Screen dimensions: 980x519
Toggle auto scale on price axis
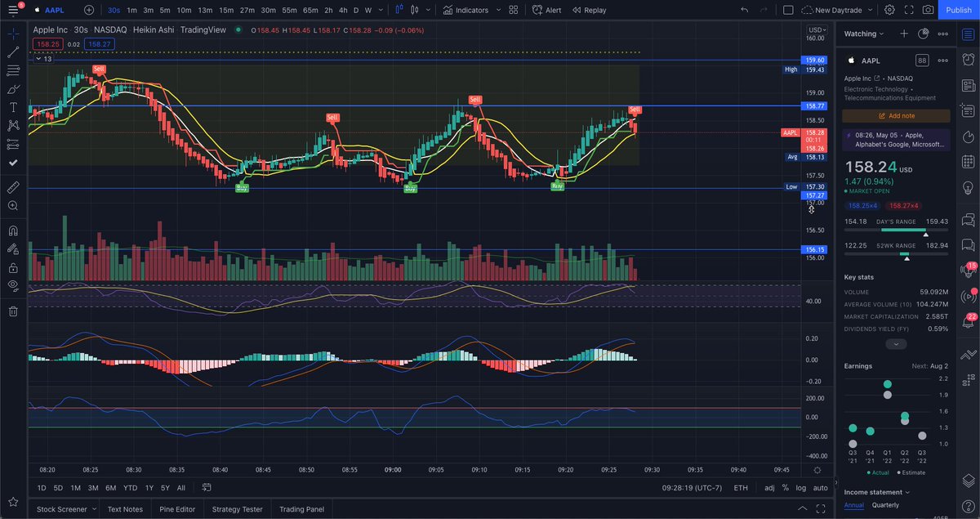[820, 488]
